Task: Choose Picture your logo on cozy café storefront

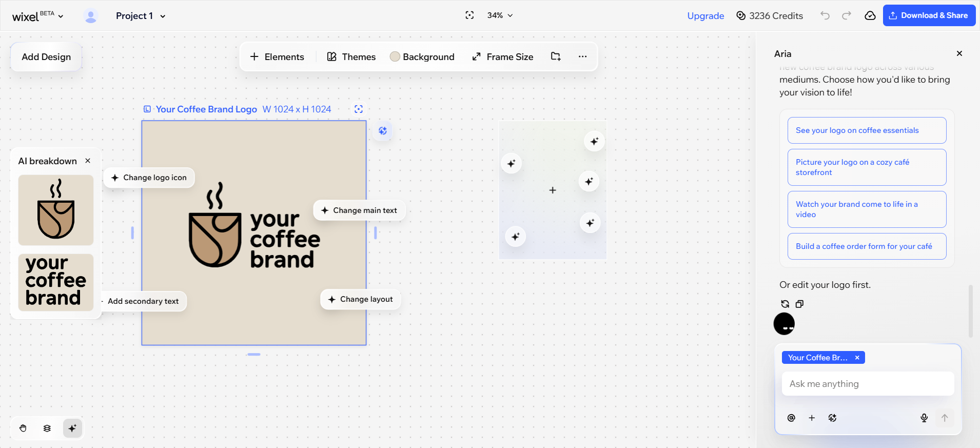Action: coord(867,167)
